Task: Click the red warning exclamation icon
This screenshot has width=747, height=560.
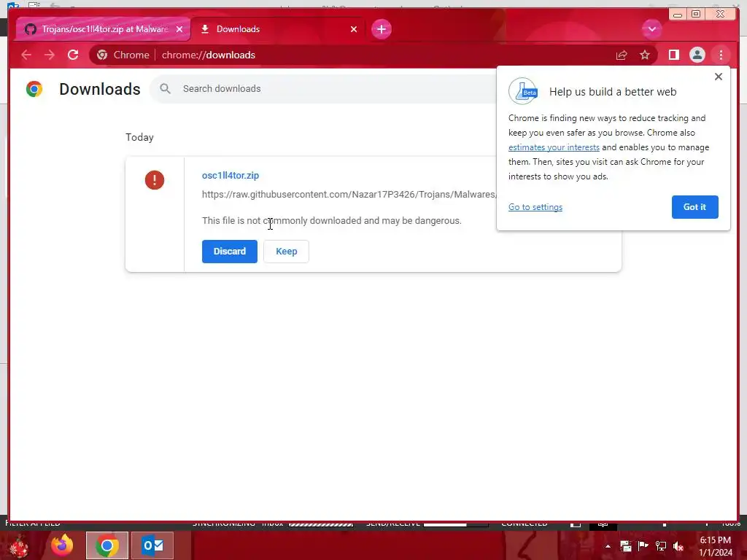Action: coord(155,180)
